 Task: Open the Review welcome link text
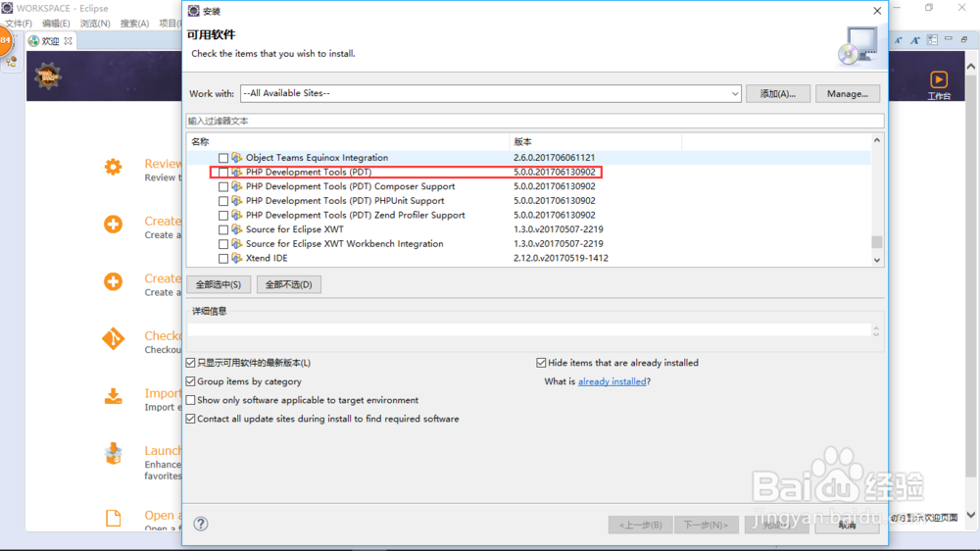tap(163, 164)
